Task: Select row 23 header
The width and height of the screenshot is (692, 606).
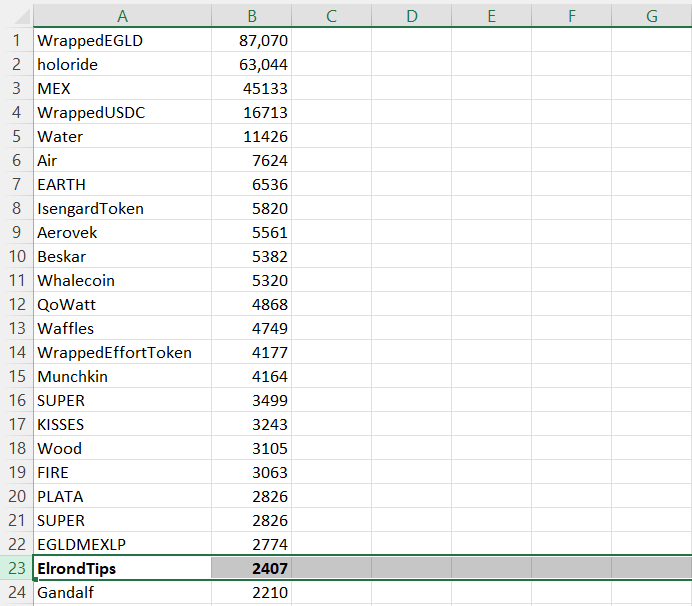Action: pos(16,568)
